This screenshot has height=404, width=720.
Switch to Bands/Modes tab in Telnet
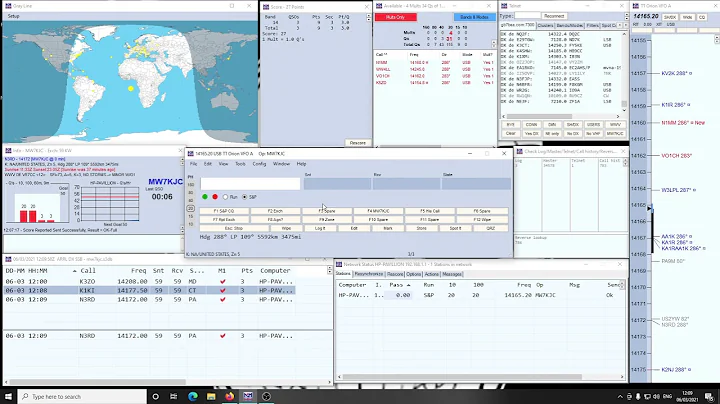click(570, 26)
